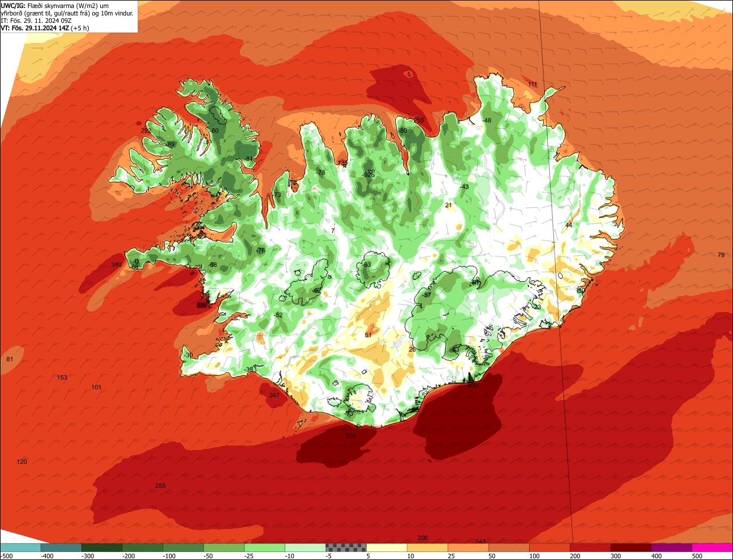Image resolution: width=733 pixels, height=560 pixels.
Task: Click the legend swatch between 50 and 100
Action: coord(509,547)
